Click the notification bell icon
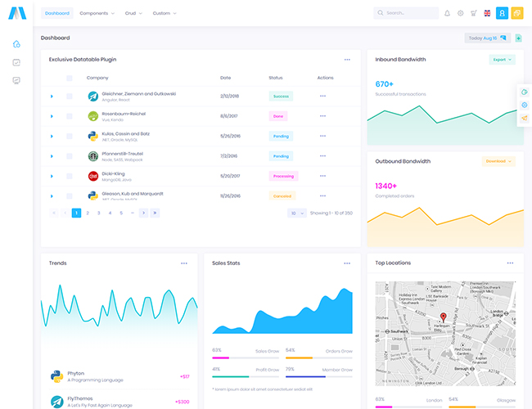The height and width of the screenshot is (409, 532). [x=447, y=13]
